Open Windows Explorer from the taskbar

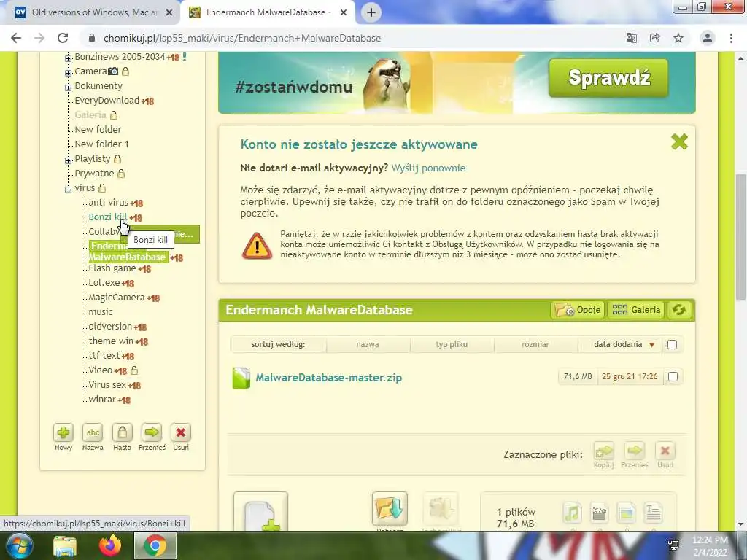[x=65, y=546]
